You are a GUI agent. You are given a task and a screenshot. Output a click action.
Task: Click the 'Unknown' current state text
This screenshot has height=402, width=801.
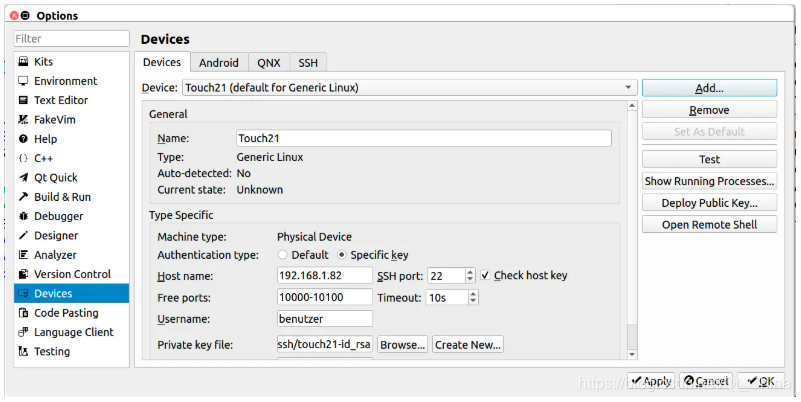click(x=260, y=190)
